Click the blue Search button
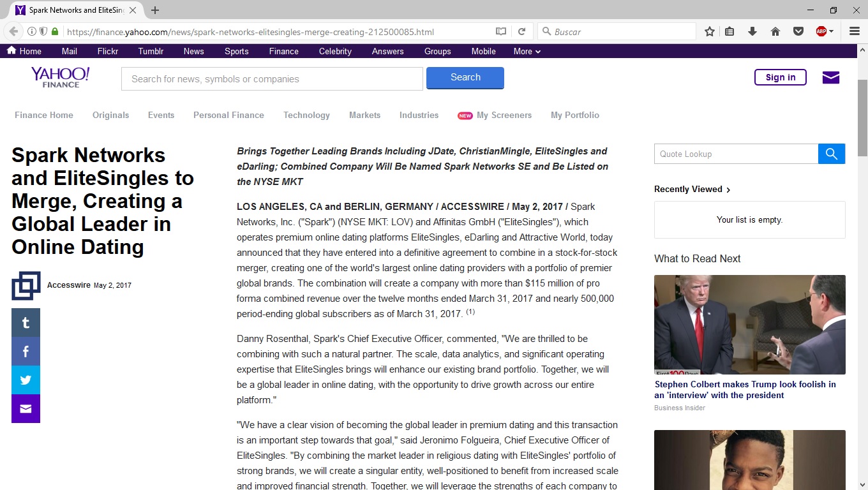This screenshot has width=868, height=490. (x=465, y=78)
